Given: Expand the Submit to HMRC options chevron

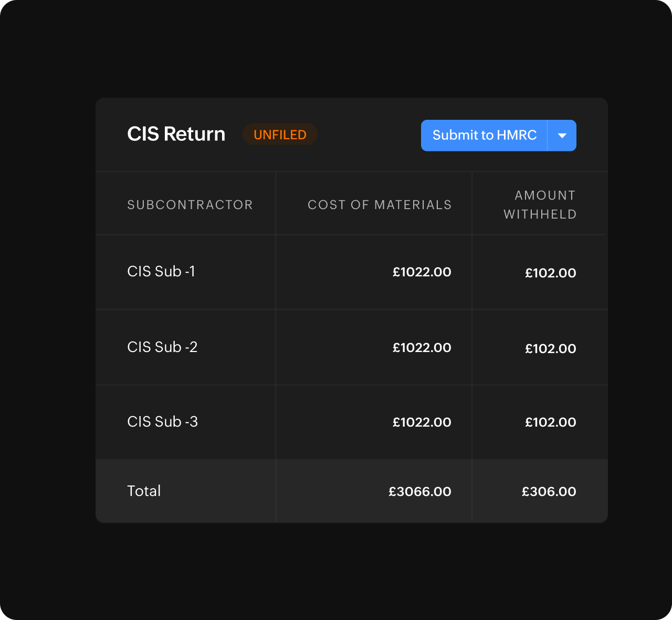Looking at the screenshot, I should 562,136.
